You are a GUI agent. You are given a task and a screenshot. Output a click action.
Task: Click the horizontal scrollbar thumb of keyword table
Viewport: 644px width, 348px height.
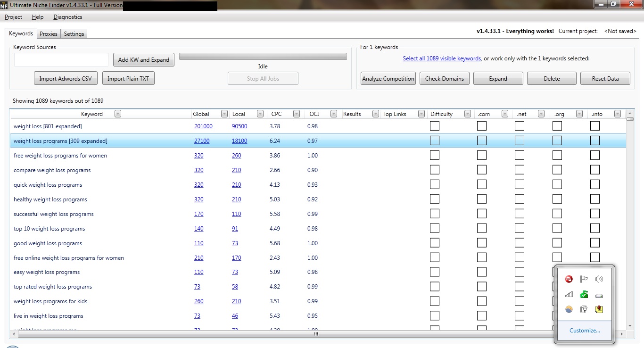[316, 334]
